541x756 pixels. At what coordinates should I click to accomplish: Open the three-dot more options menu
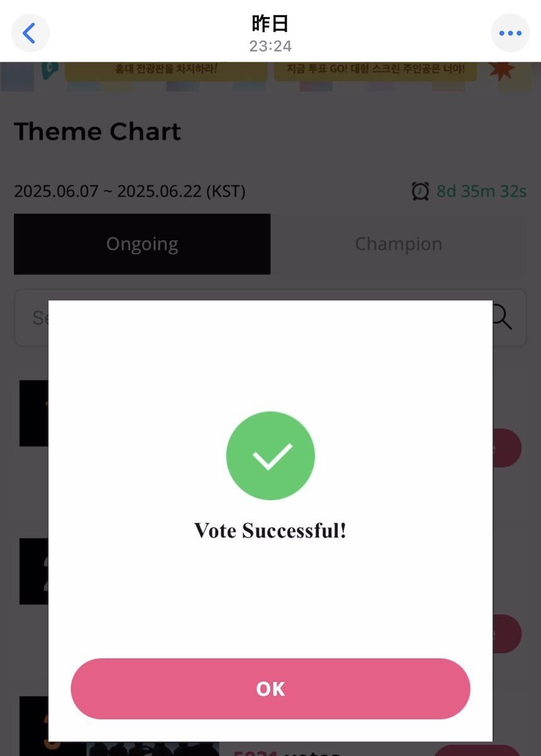coord(510,33)
